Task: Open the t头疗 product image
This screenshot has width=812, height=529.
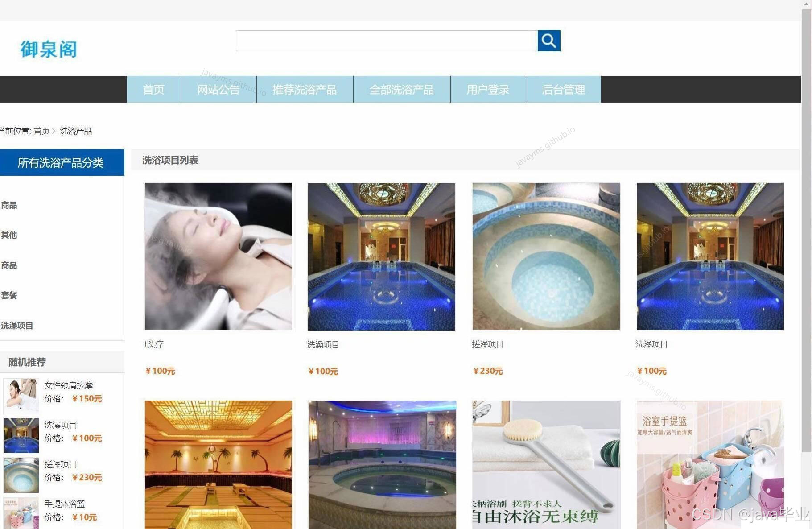Action: click(x=218, y=256)
